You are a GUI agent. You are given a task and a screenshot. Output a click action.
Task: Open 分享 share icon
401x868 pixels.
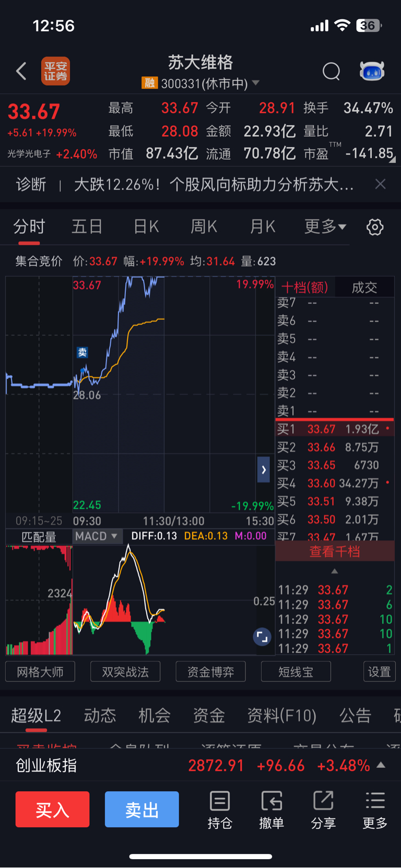[323, 810]
